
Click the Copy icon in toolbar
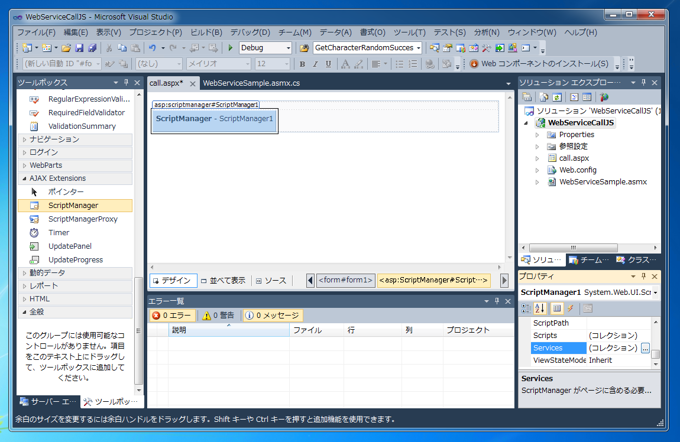point(122,48)
